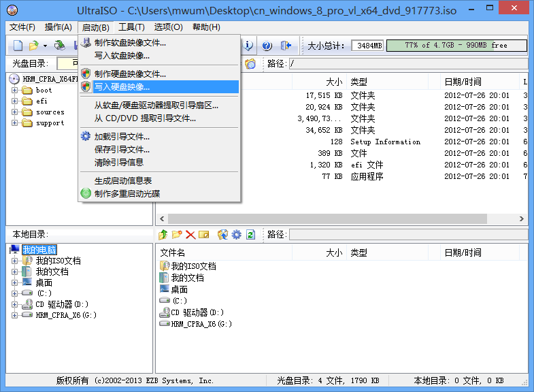Screen dimensions: 534x392
Task: Close the open 启动(B) menu
Action: (96, 28)
